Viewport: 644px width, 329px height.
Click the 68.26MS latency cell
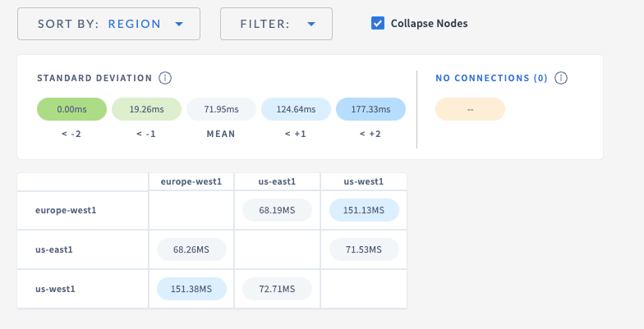tap(191, 249)
